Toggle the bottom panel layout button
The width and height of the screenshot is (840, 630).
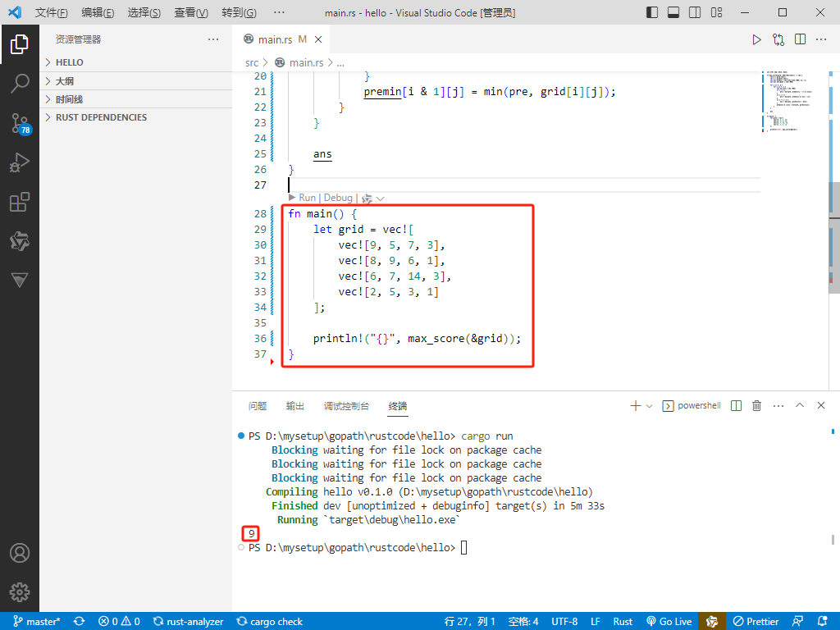(x=673, y=12)
